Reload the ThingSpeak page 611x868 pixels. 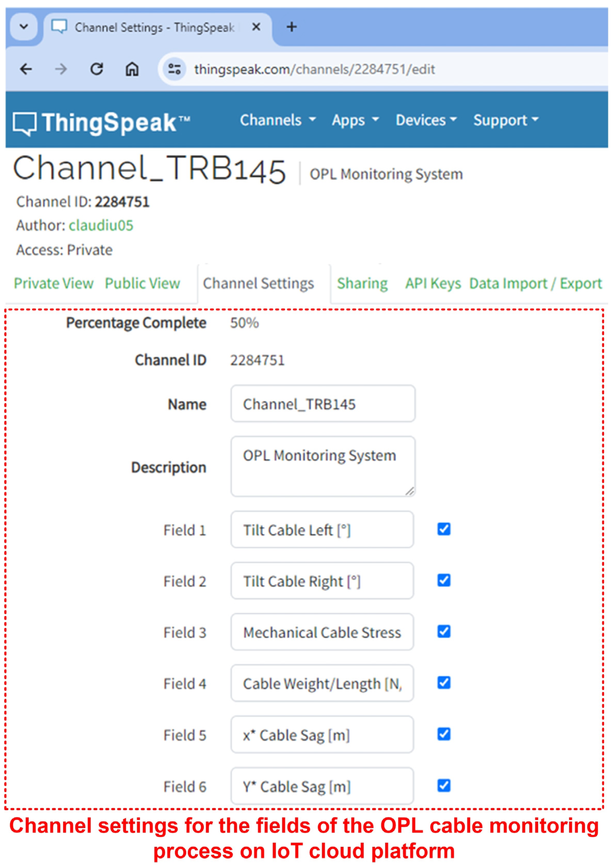coord(97,69)
